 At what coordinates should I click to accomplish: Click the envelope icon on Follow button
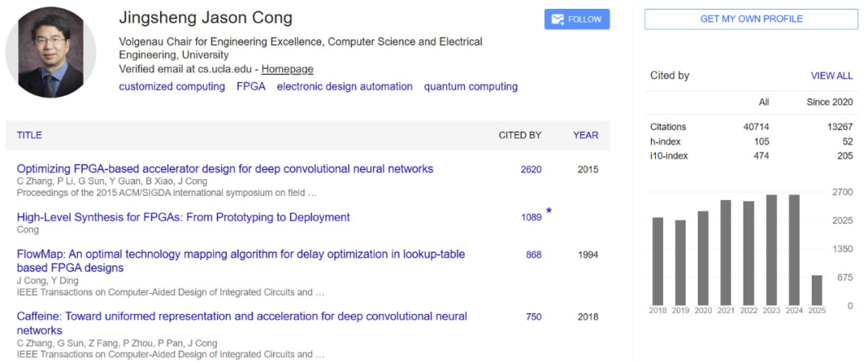[x=557, y=19]
